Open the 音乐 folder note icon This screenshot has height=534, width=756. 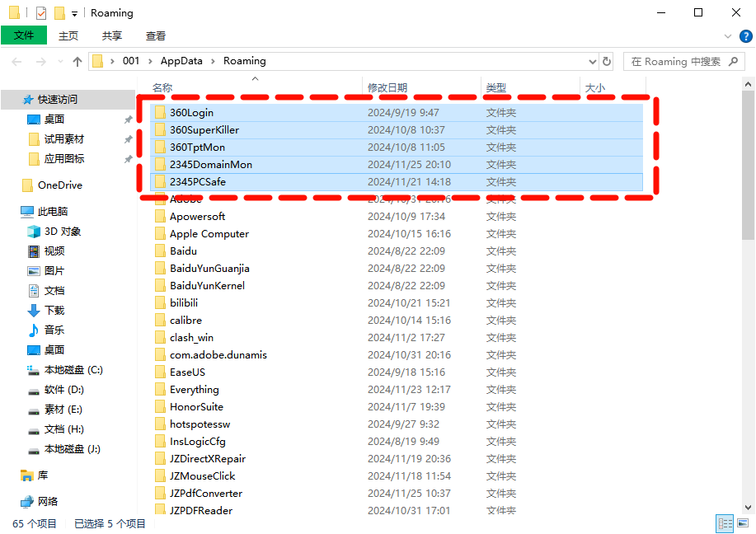point(34,330)
